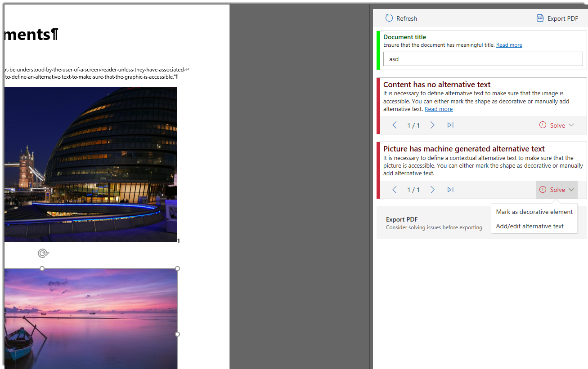Click the top-center resize handle of the sunset picture
The width and height of the screenshot is (588, 369).
click(x=42, y=268)
